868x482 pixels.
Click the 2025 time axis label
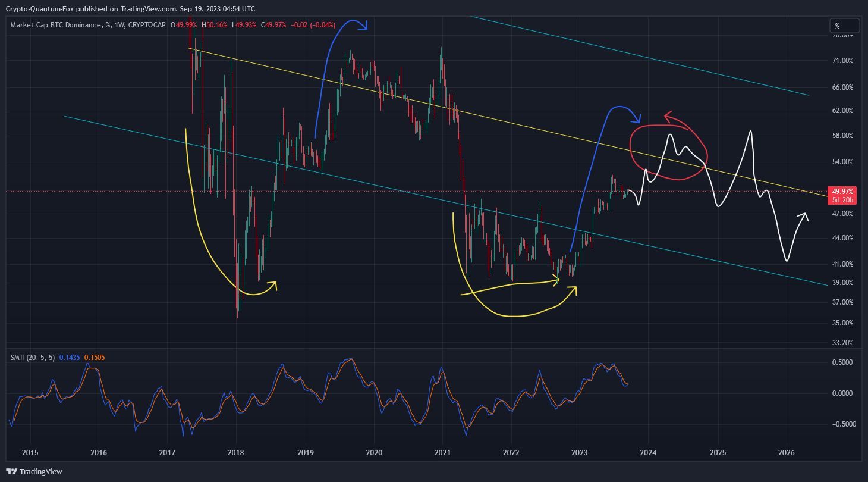click(x=718, y=452)
